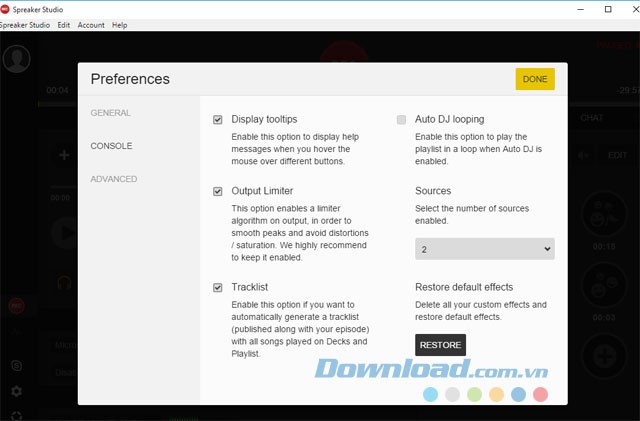Click the profile avatar icon
Image resolution: width=640 pixels, height=421 pixels.
[x=17, y=58]
